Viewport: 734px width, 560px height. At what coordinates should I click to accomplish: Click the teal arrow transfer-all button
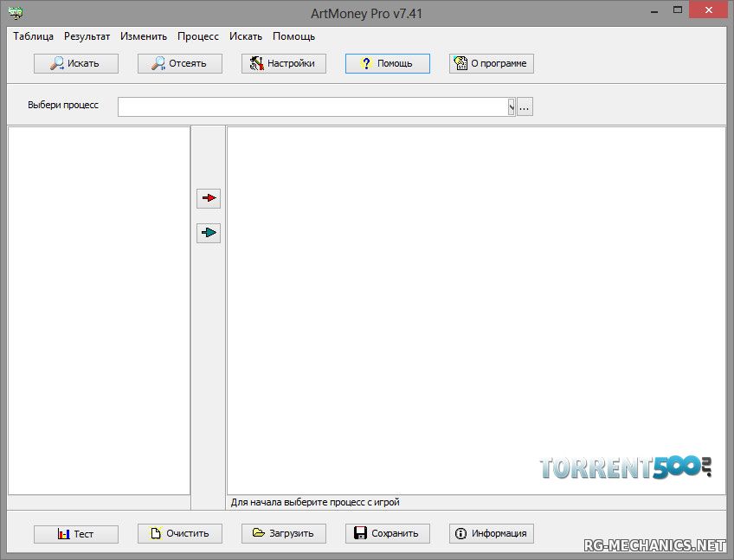(209, 233)
